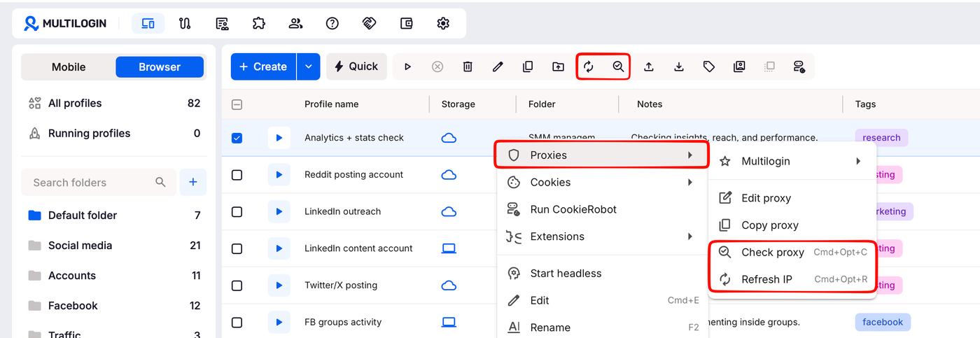Click the stop profile icon in toolbar
This screenshot has height=338, width=980.
point(437,66)
